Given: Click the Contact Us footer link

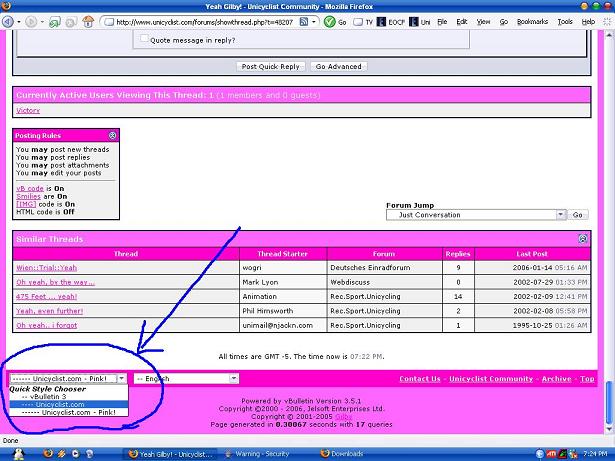Looking at the screenshot, I should click(x=419, y=379).
